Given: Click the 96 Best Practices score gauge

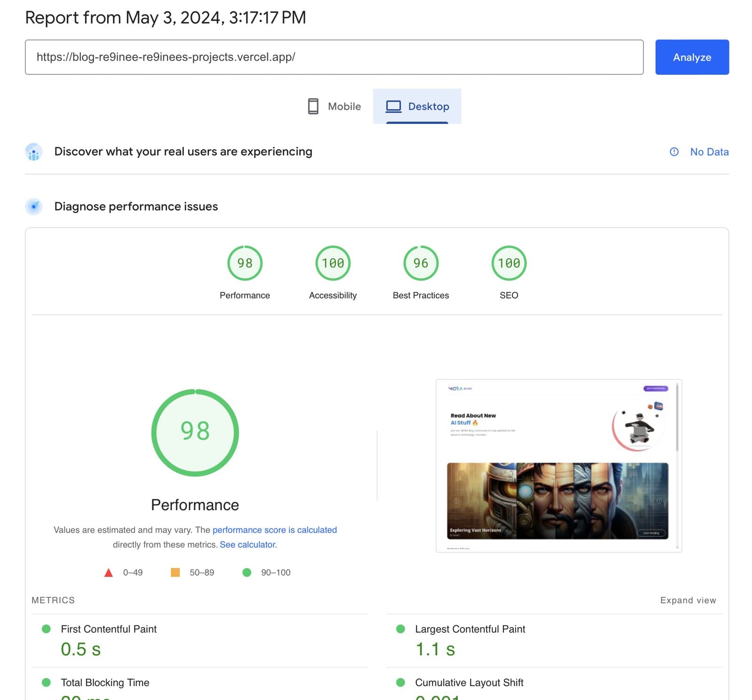Looking at the screenshot, I should (x=421, y=263).
